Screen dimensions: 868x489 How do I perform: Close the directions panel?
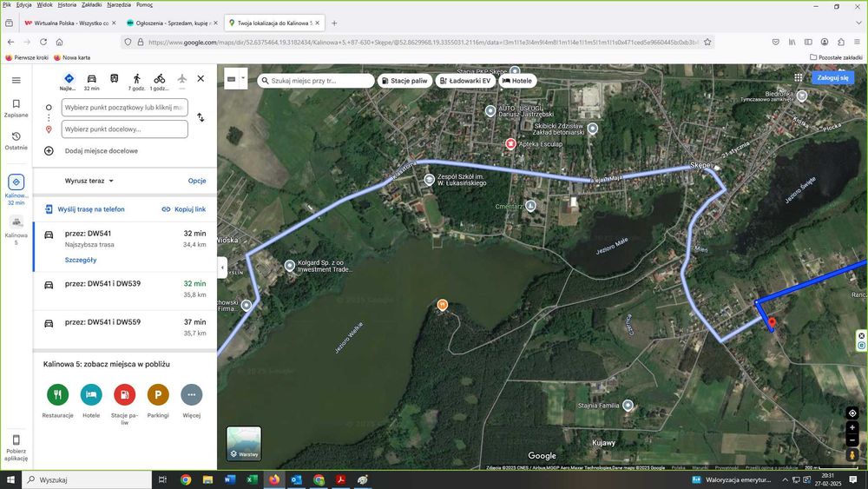click(x=201, y=79)
